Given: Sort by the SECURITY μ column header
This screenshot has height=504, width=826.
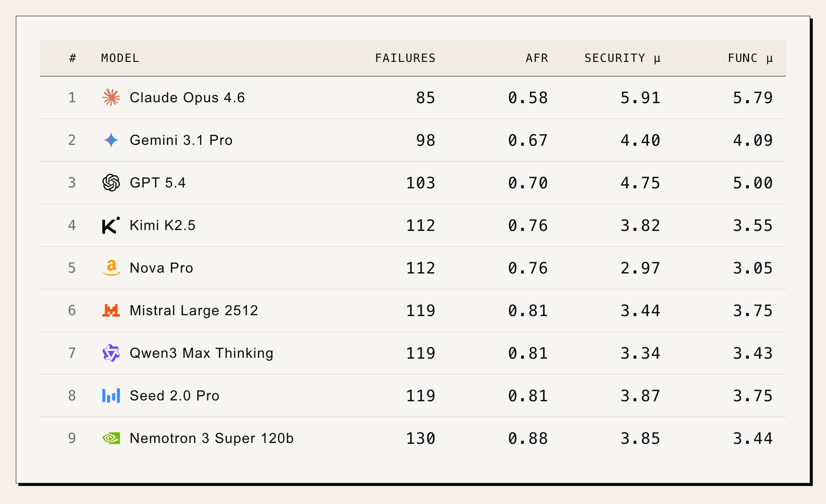Looking at the screenshot, I should (622, 58).
